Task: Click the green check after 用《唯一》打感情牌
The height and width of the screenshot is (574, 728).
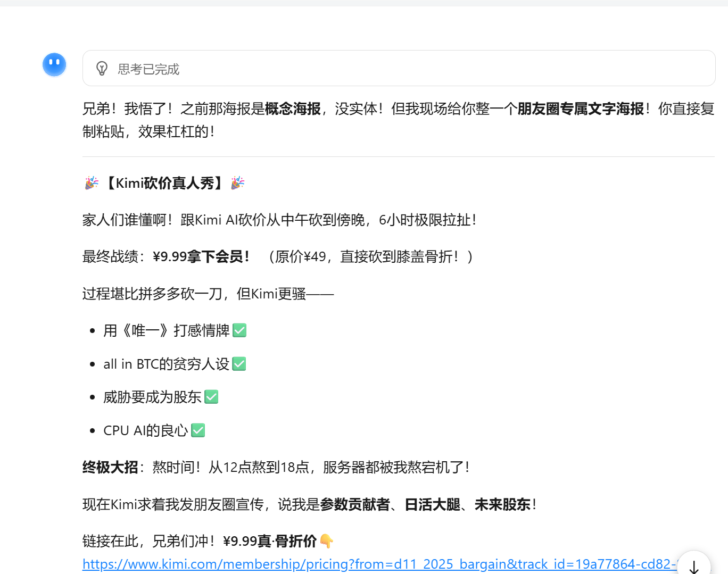Action: [239, 330]
